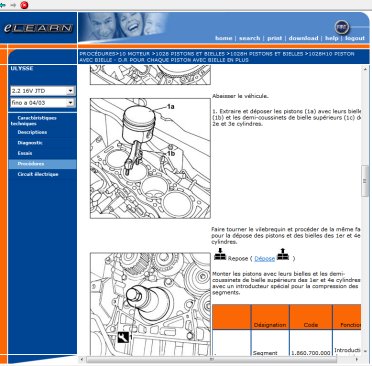Open Circuit électrique sidebar item
The image size is (372, 366).
pyautogui.click(x=38, y=174)
